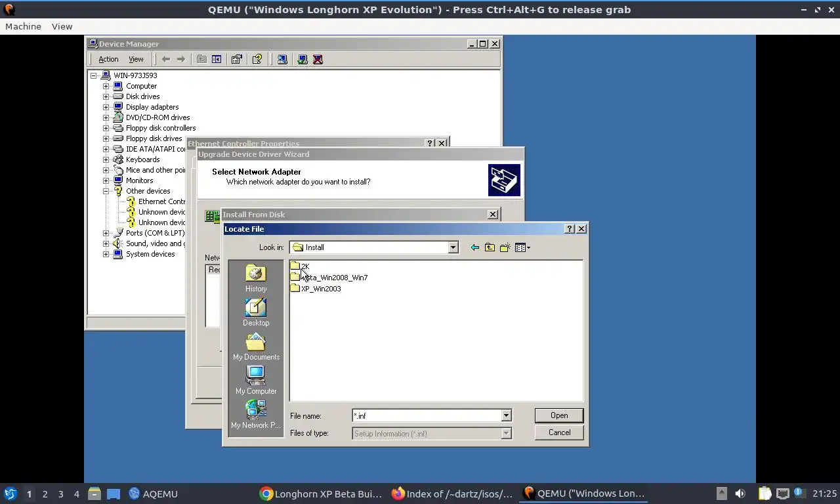Viewport: 840px width, 504px height.
Task: Select the Vista_Win2008_Win7 folder
Action: click(329, 278)
